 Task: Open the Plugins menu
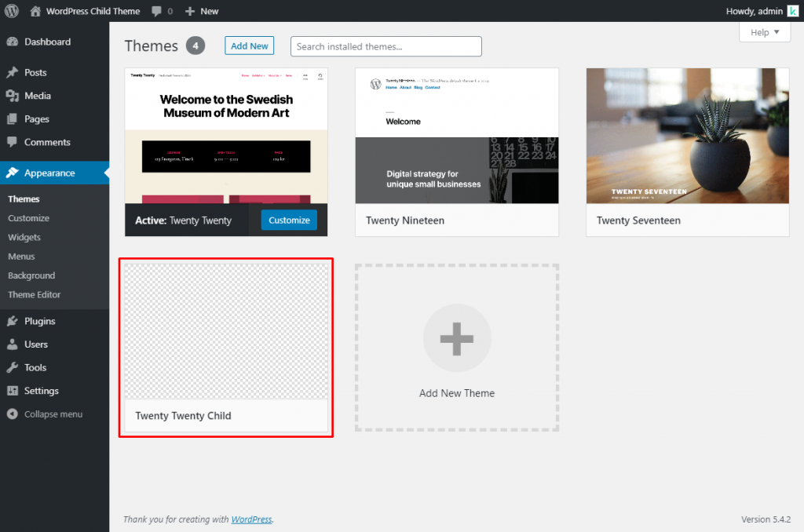[x=39, y=322]
